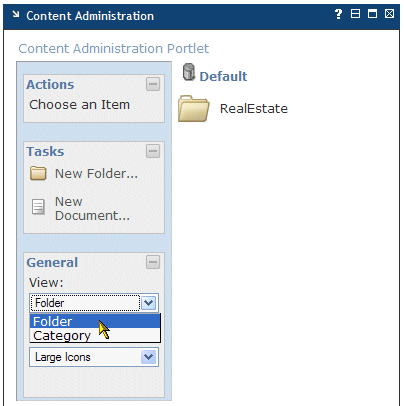Maximize the Content Administration portlet
404x406 pixels.
(x=372, y=14)
